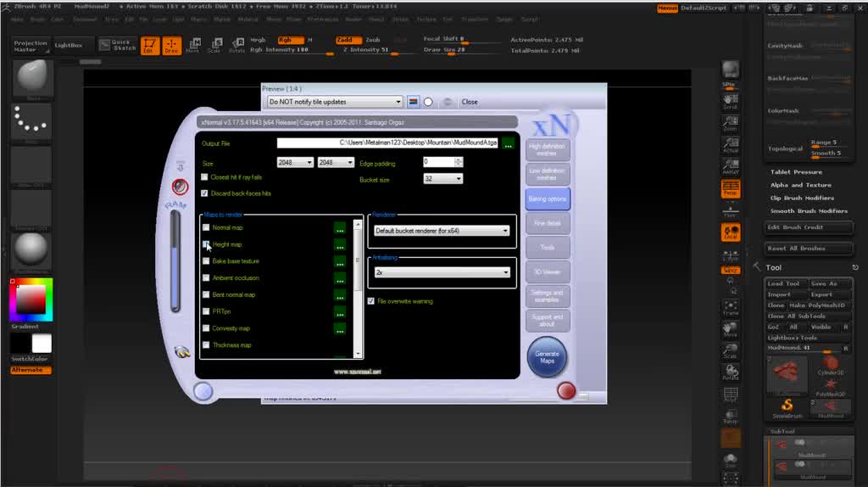Click the bird icon on xNormal left edge
This screenshot has height=487, width=868.
182,352
